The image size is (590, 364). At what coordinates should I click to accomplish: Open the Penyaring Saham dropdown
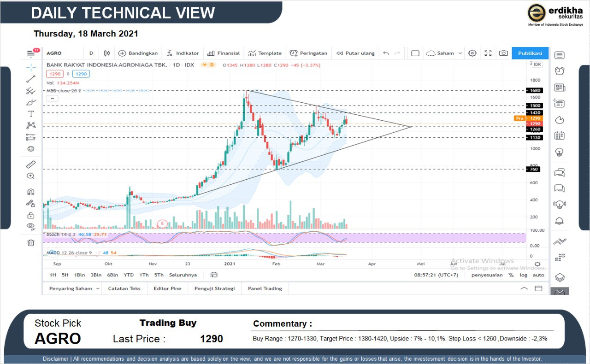tap(74, 288)
